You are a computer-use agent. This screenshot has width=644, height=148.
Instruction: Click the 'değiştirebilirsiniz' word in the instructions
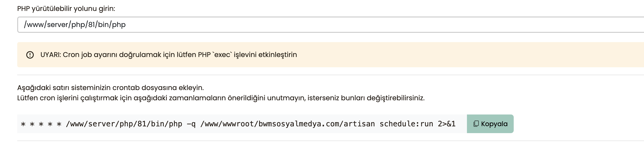coord(396,98)
